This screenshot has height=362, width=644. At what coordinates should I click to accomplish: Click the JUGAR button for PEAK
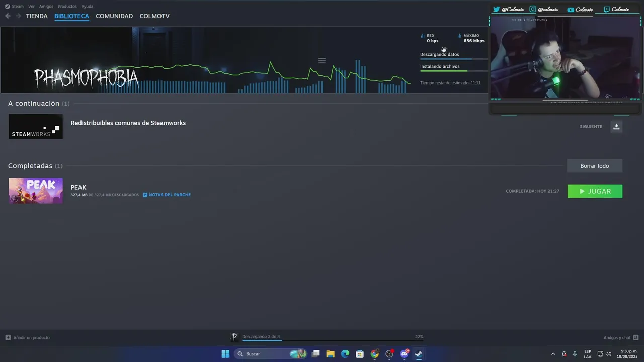click(595, 191)
